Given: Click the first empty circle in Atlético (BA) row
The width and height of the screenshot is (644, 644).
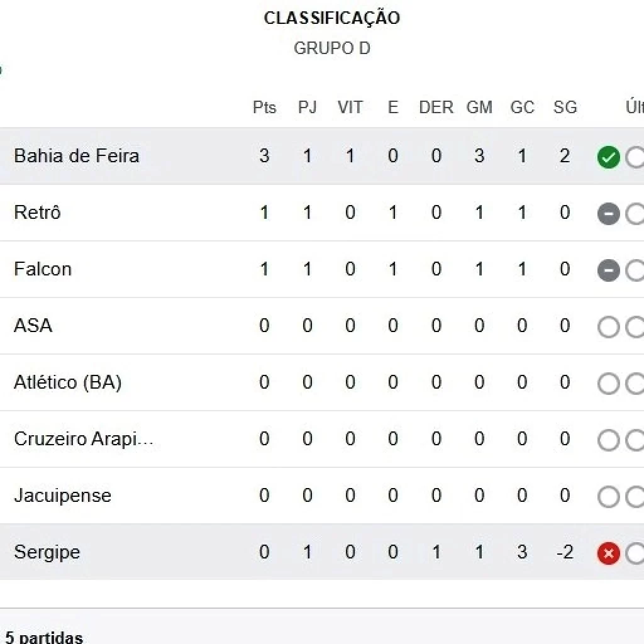Looking at the screenshot, I should pyautogui.click(x=608, y=384).
